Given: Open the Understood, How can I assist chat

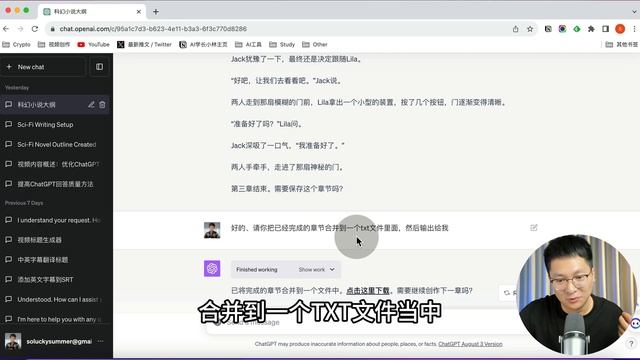Looking at the screenshot, I should pyautogui.click(x=55, y=299).
